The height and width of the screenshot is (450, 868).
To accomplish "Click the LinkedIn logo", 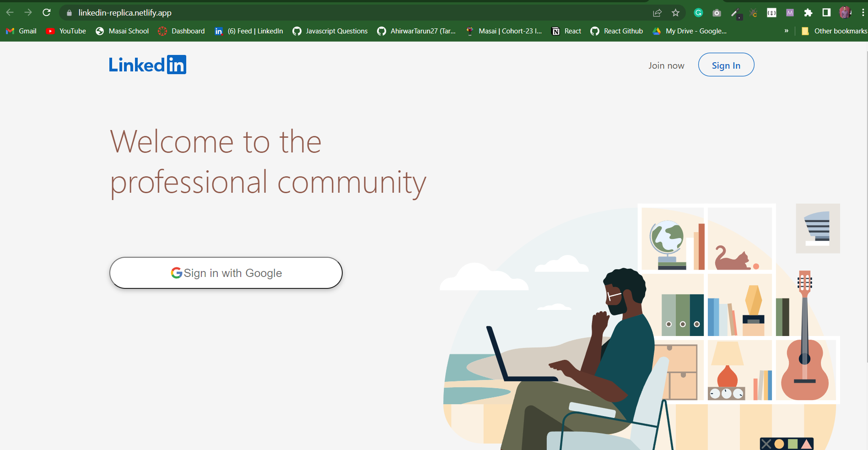I will (147, 65).
